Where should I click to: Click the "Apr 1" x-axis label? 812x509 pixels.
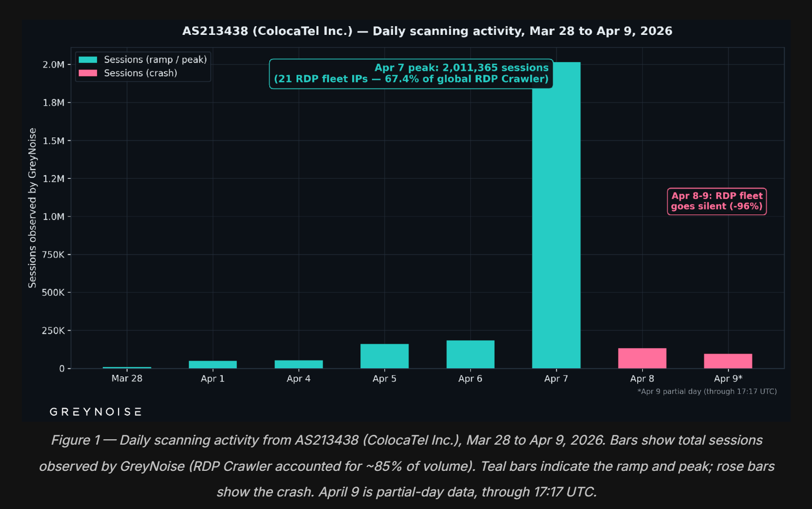point(213,379)
